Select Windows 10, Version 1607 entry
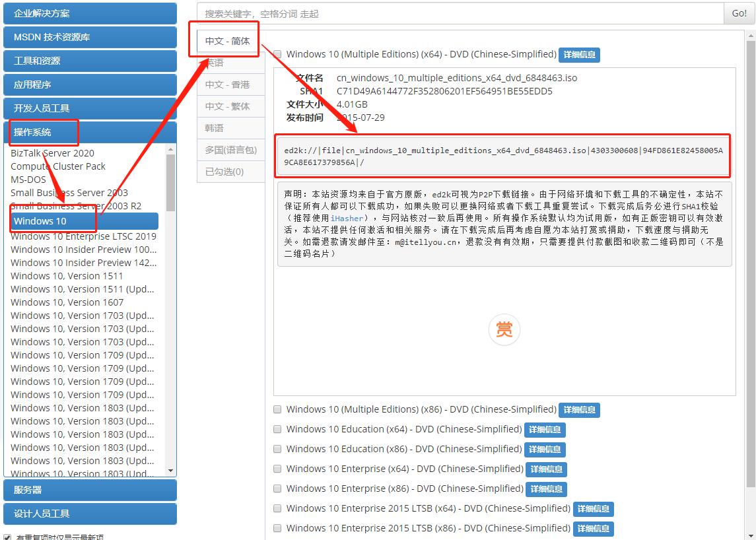 [x=67, y=302]
